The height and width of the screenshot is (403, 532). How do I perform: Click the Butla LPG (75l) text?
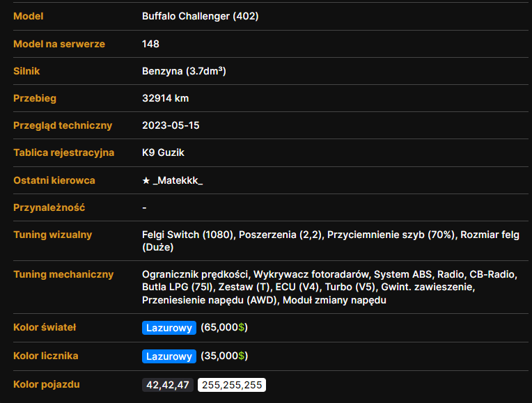coord(178,287)
